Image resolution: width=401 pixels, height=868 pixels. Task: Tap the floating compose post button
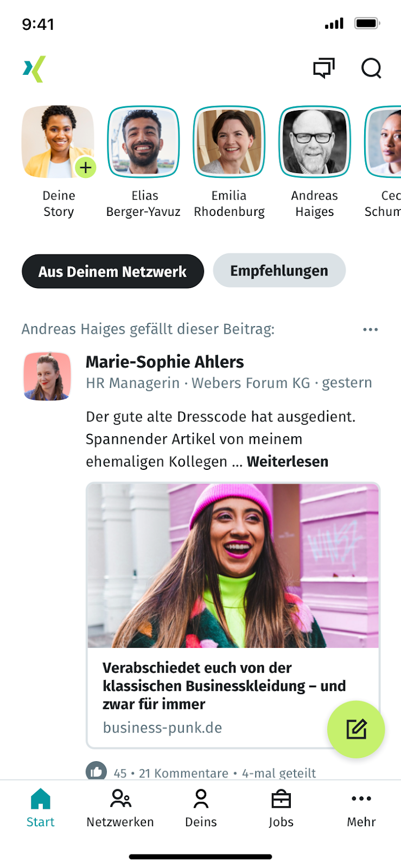click(x=356, y=729)
